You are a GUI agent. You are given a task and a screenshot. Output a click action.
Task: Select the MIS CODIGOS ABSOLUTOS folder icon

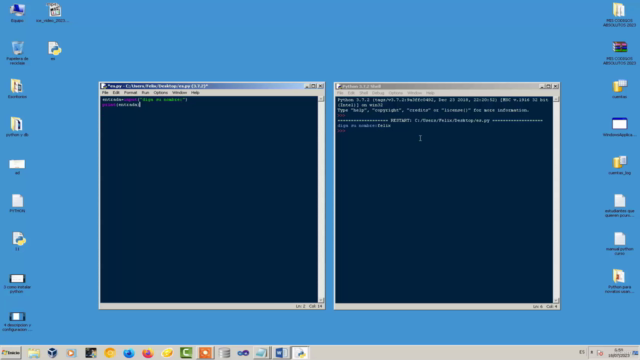[x=620, y=15]
